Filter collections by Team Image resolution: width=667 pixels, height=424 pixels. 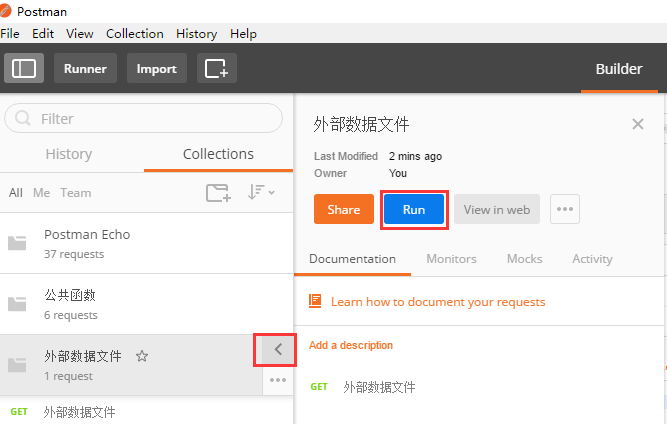coord(76,193)
